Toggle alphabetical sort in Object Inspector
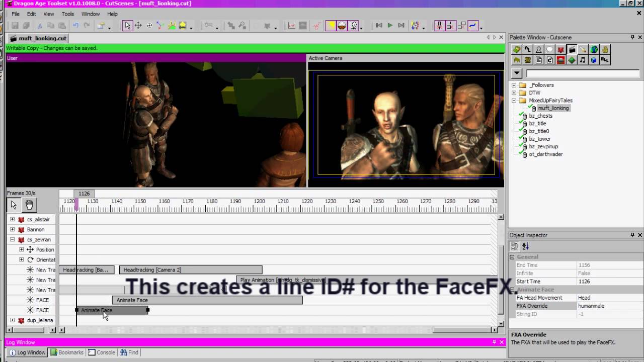The width and height of the screenshot is (644, 362). point(525,246)
